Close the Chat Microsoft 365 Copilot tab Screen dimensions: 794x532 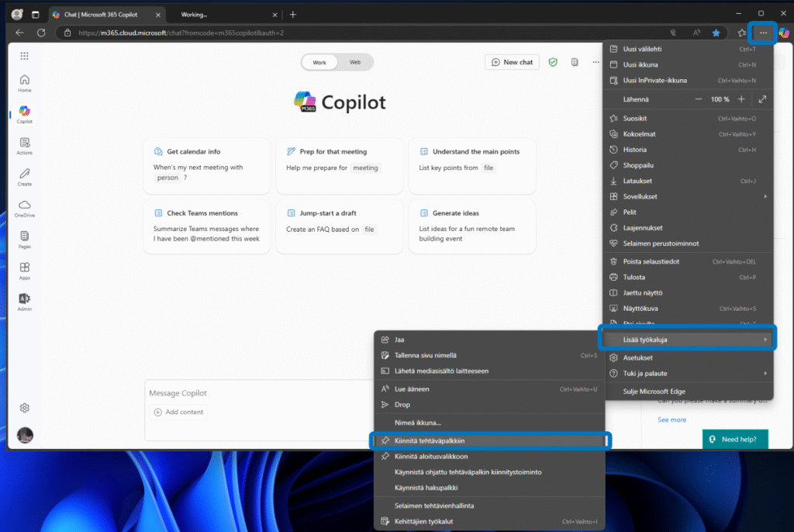tap(158, 15)
